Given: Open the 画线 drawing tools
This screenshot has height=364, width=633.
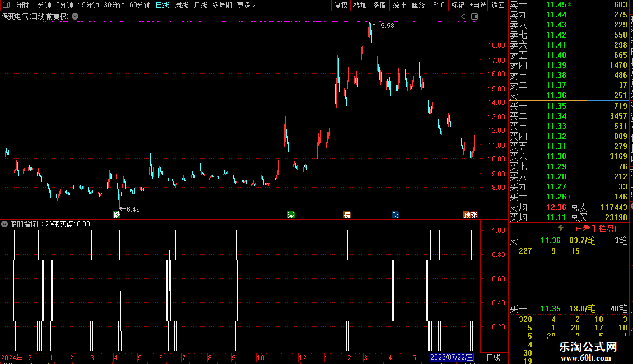Looking at the screenshot, I should pyautogui.click(x=418, y=5).
